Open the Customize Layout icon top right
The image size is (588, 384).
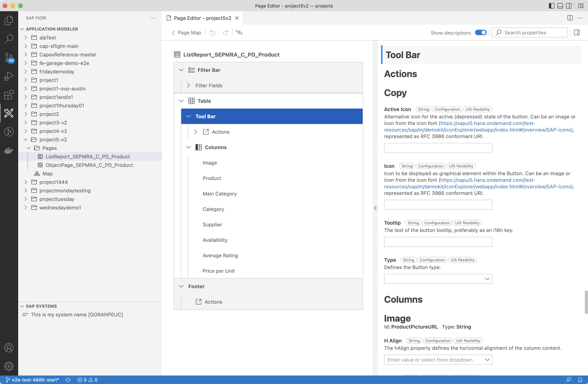pyautogui.click(x=581, y=6)
